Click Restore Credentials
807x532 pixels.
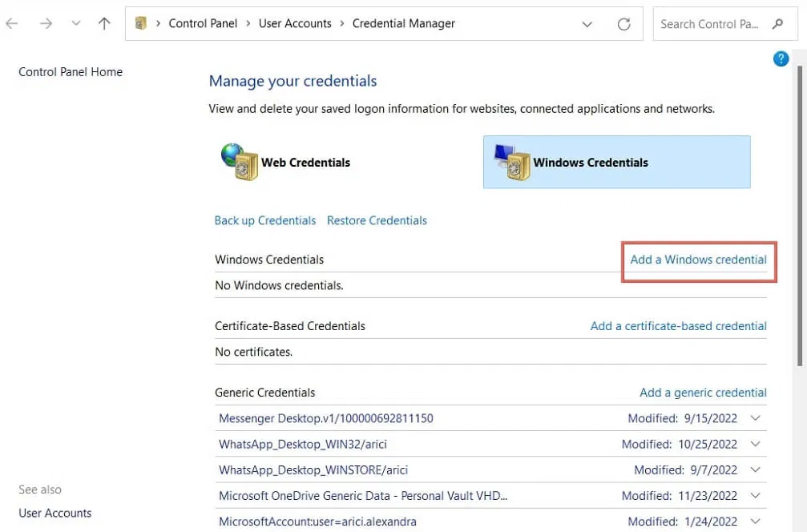[x=377, y=220]
